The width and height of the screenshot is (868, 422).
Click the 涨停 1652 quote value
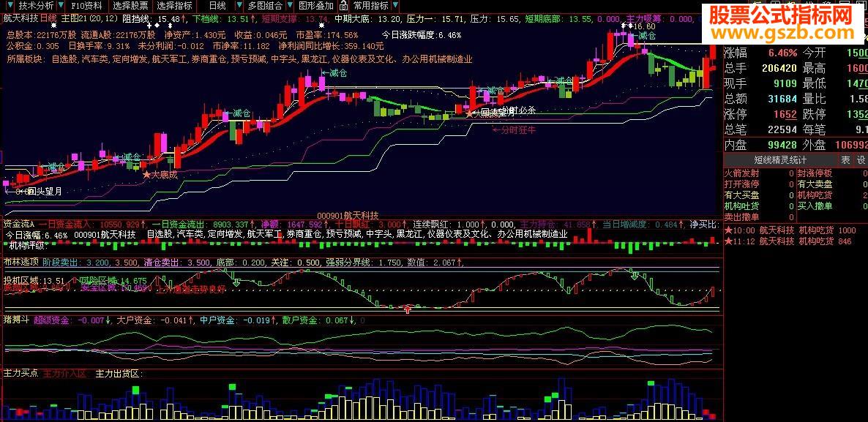pyautogui.click(x=785, y=115)
